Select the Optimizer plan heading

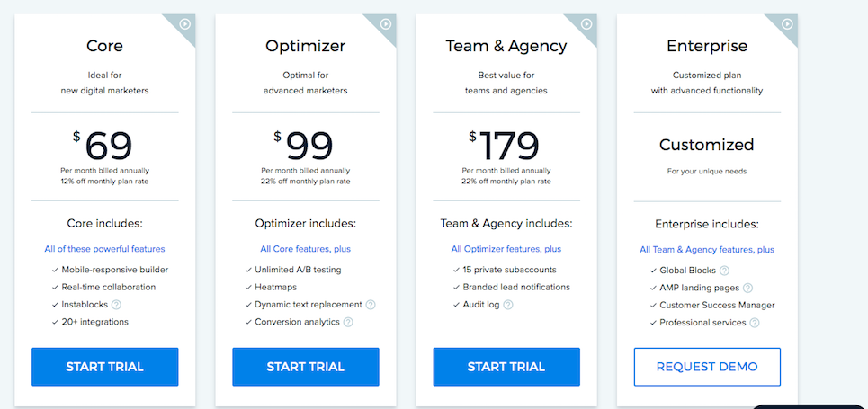click(x=306, y=46)
